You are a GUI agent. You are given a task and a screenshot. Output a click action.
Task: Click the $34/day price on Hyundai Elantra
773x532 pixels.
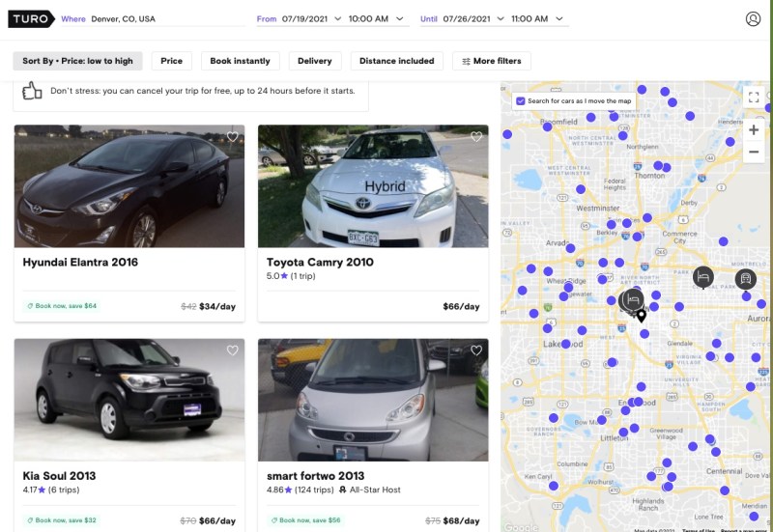(x=217, y=306)
